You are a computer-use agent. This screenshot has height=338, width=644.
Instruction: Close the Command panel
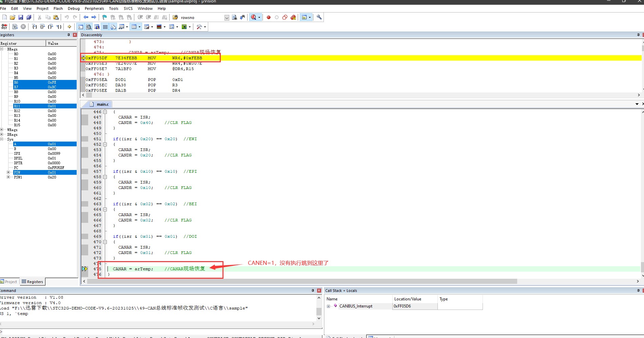coord(319,291)
